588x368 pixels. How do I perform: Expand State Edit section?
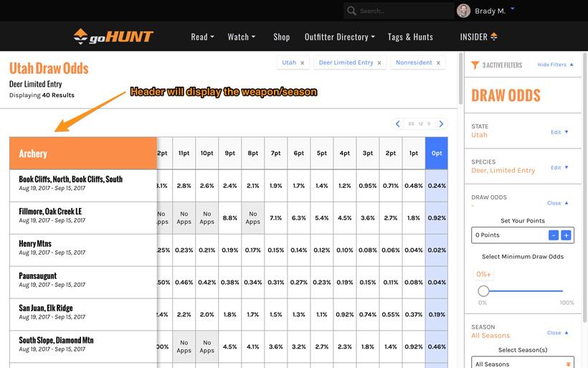pyautogui.click(x=559, y=132)
